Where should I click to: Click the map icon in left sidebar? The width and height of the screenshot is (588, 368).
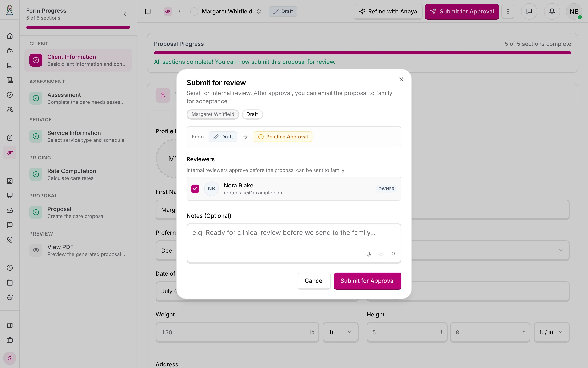point(10,325)
